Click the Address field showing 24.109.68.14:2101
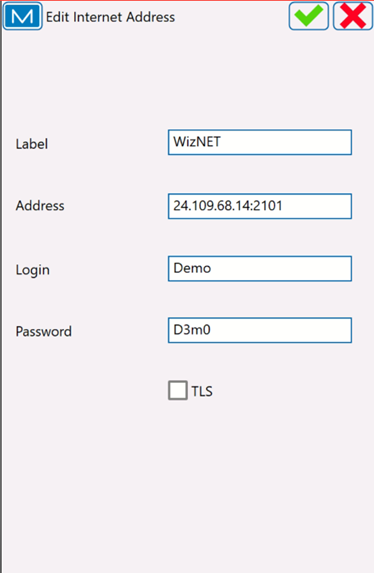 coord(260,206)
